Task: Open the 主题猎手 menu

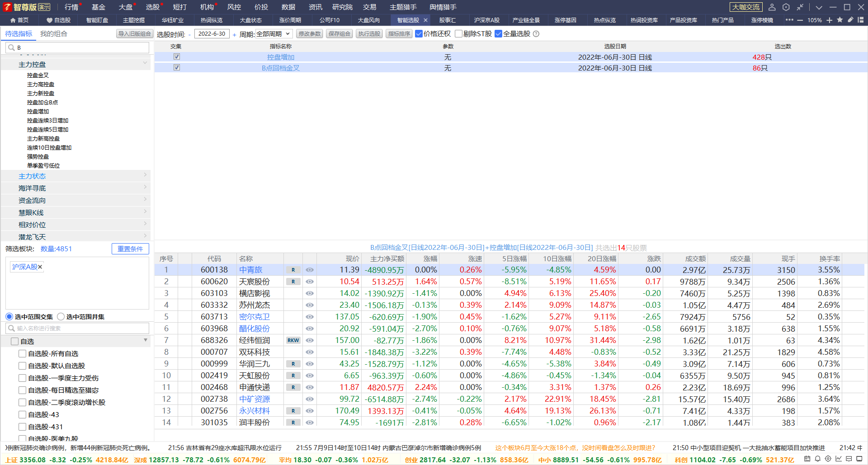Action: 403,7
